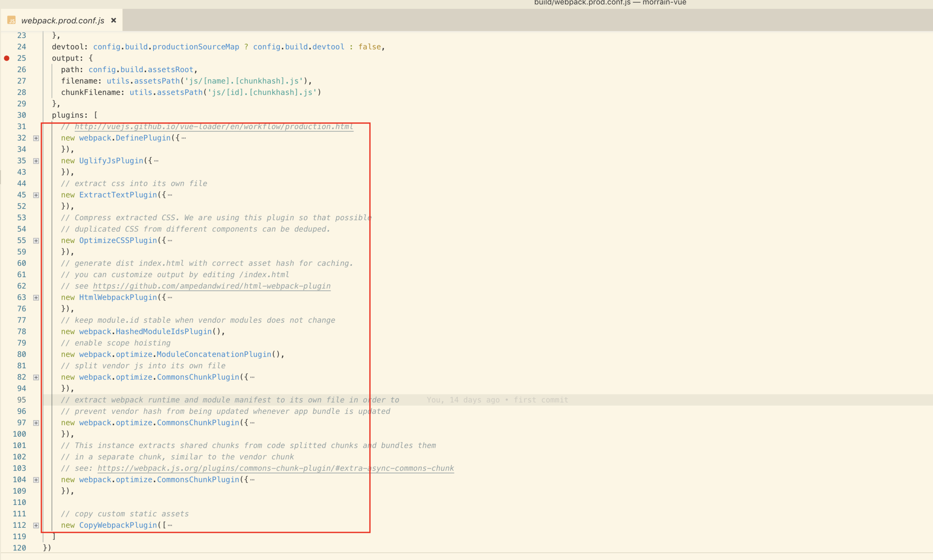Expand the CommonsChunkPlugin fold on line 104
The image size is (933, 560).
pyautogui.click(x=36, y=480)
